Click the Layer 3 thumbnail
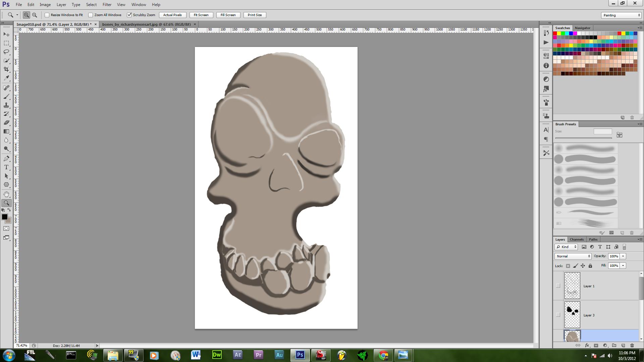This screenshot has height=362, width=644. pyautogui.click(x=572, y=315)
